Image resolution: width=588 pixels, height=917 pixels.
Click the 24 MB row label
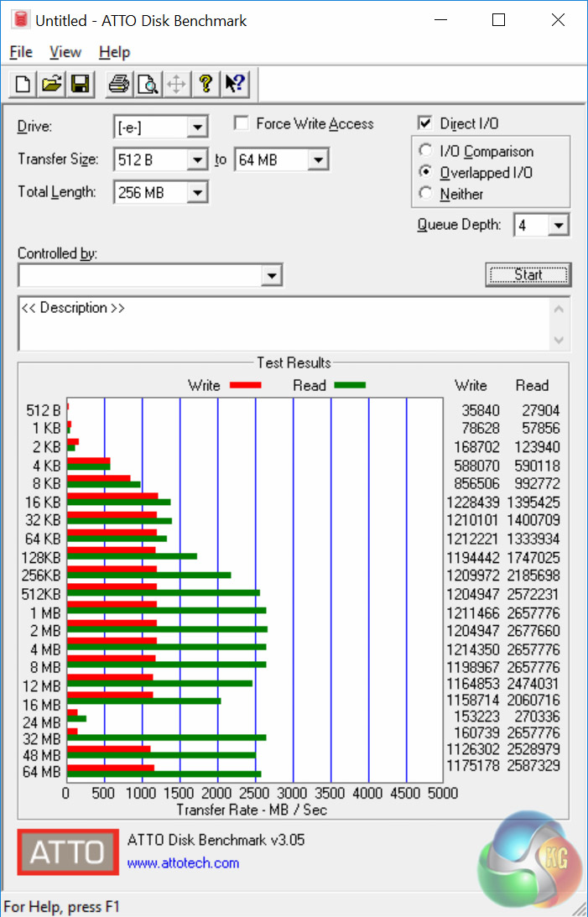coord(41,723)
